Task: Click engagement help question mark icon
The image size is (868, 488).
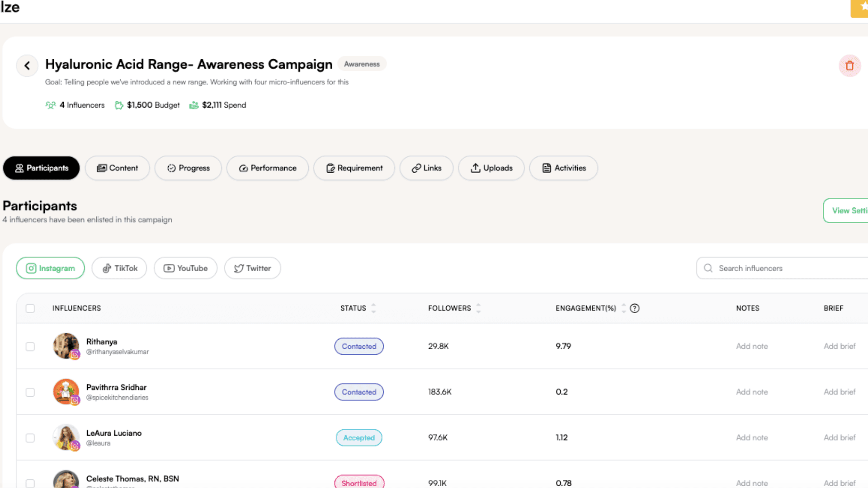Action: click(x=635, y=308)
